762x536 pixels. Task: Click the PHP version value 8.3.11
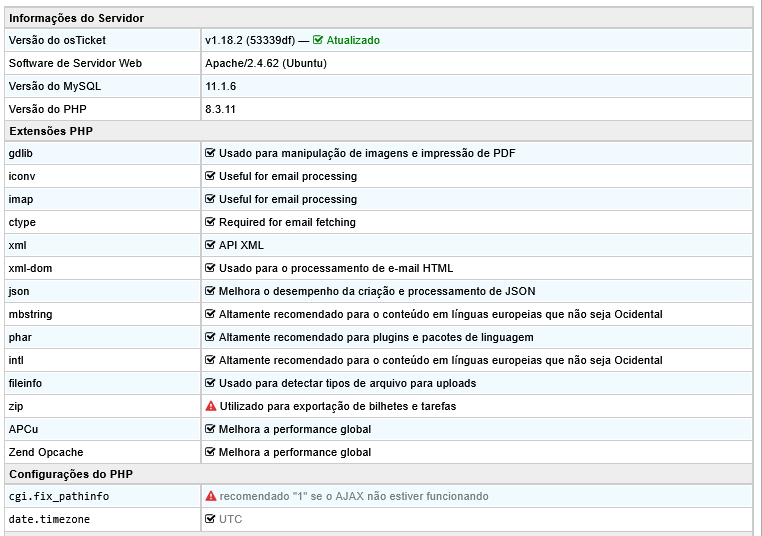click(220, 109)
